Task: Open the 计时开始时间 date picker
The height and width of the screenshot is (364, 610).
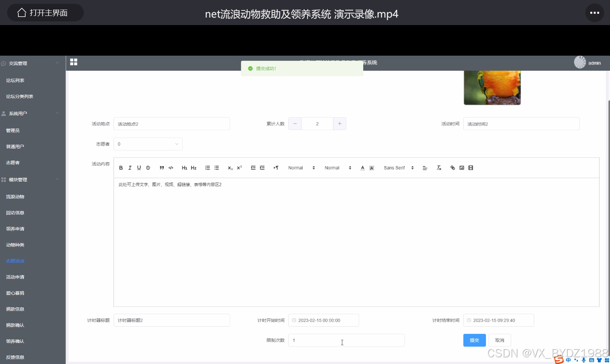Action: pyautogui.click(x=323, y=320)
